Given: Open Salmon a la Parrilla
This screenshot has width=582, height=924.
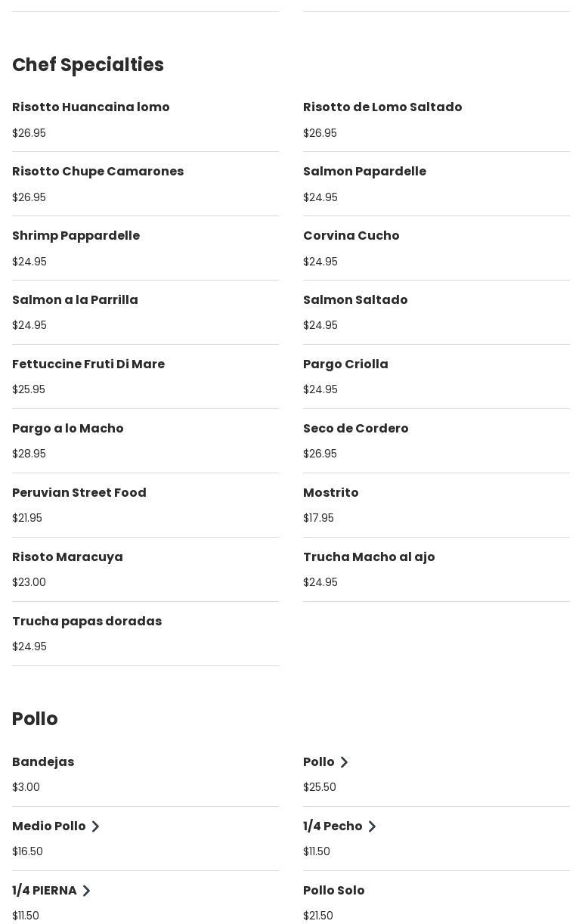Looking at the screenshot, I should point(75,300).
